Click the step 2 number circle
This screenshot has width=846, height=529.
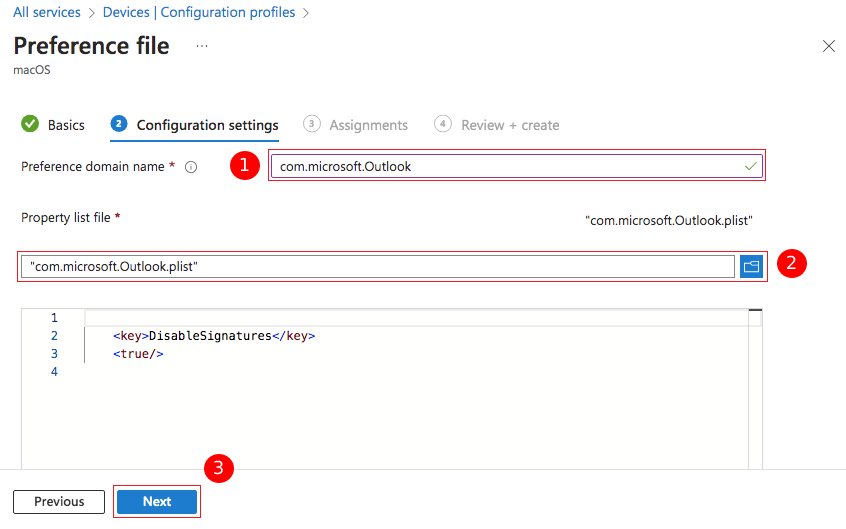point(120,125)
